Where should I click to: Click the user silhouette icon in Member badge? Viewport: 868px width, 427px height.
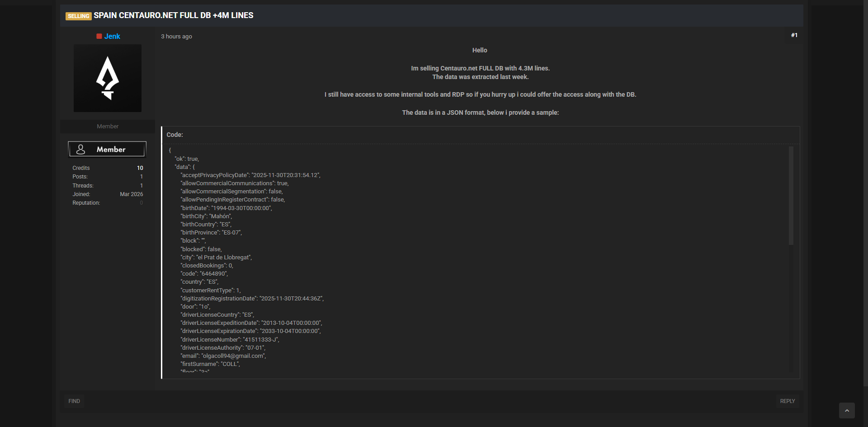81,149
